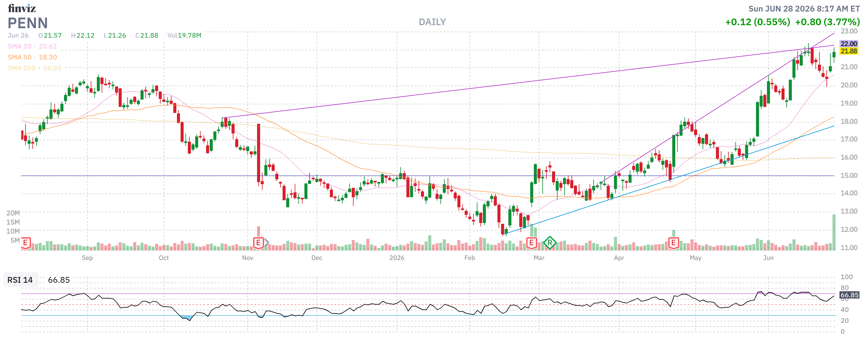Click the Oct label on the time axis
The height and width of the screenshot is (341, 868).
point(164,258)
